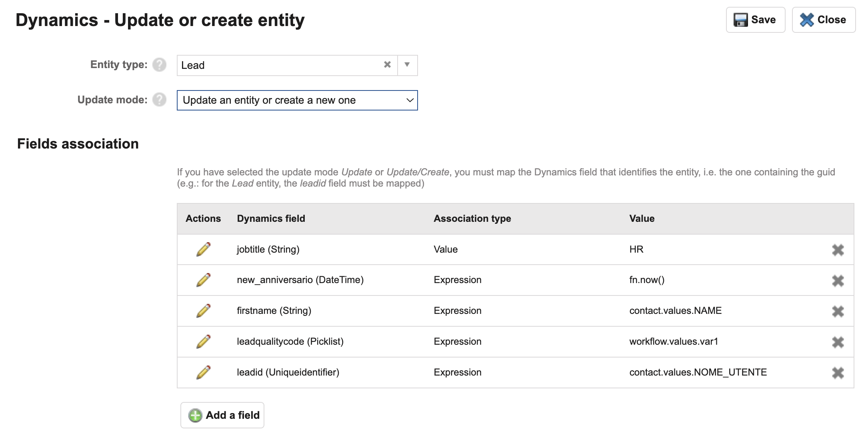Screen dimensions: 868x438
Task: Click Expression type in the firstname row
Action: pos(458,311)
